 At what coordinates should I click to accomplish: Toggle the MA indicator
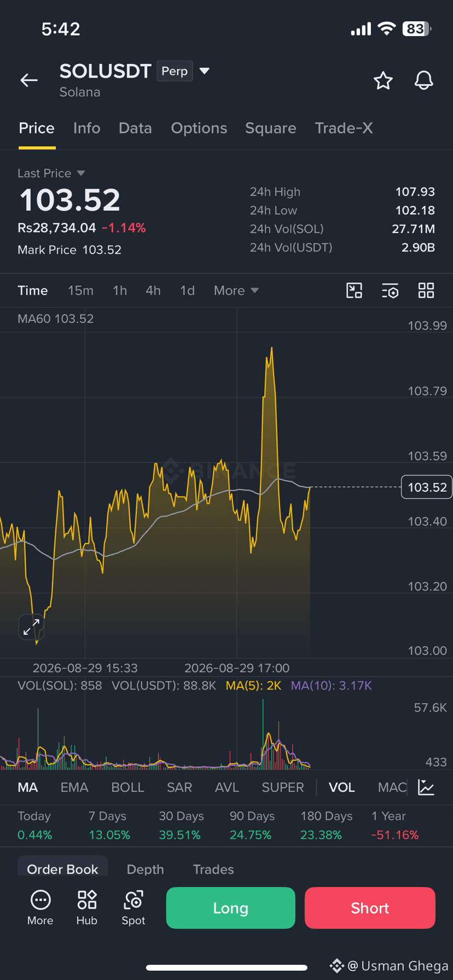(28, 787)
